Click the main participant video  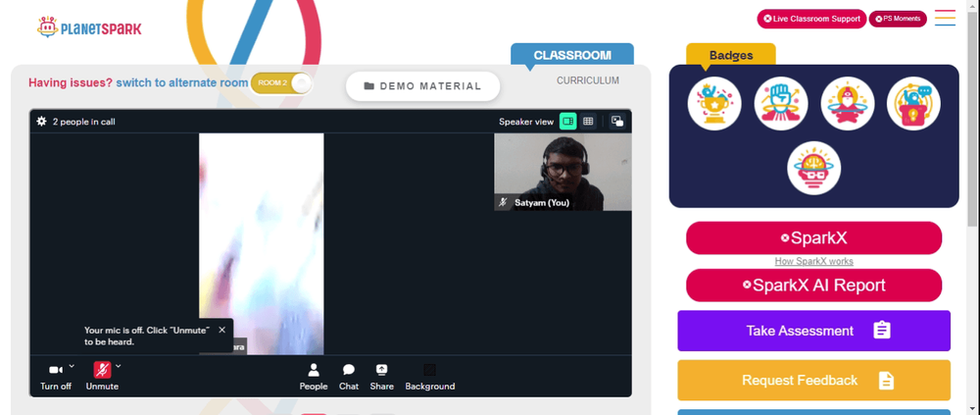[262, 243]
